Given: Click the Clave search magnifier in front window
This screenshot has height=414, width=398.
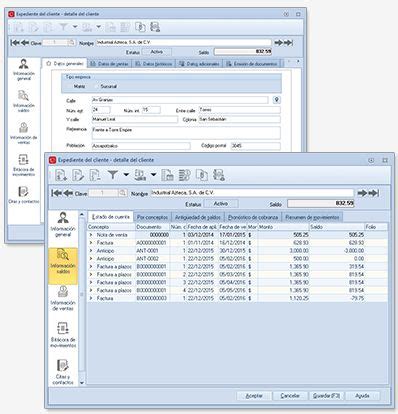Looking at the screenshot, I should [122, 193].
